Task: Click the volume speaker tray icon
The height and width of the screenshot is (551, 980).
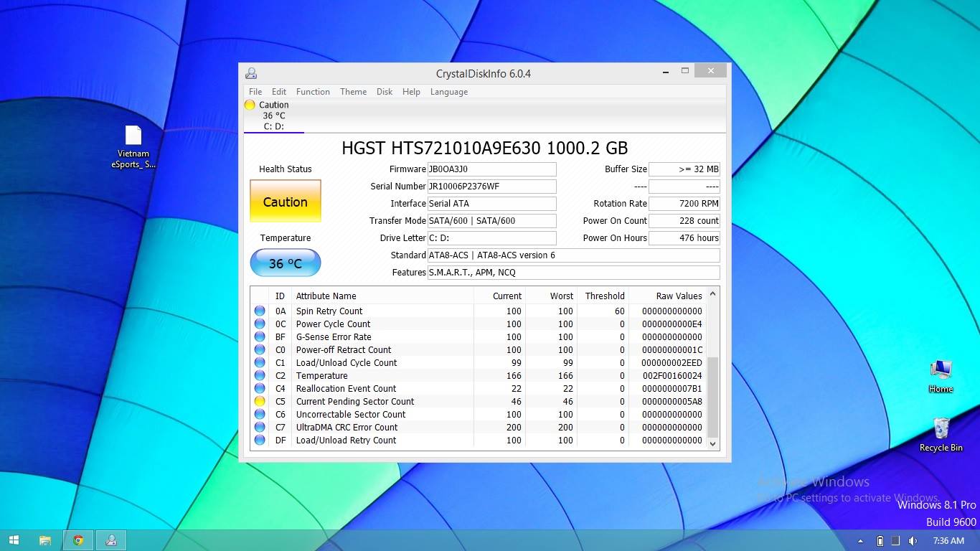Action: pyautogui.click(x=913, y=541)
